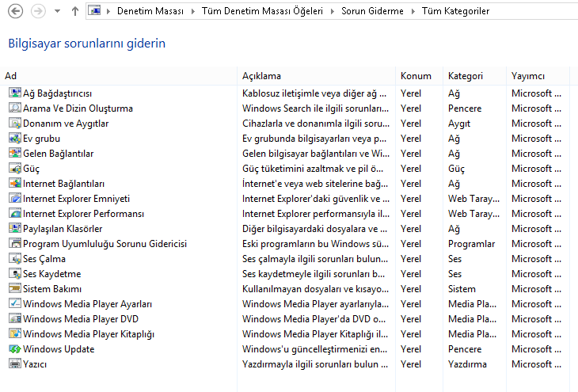Click the Windows Update icon
This screenshot has width=578, height=392.
[14, 349]
